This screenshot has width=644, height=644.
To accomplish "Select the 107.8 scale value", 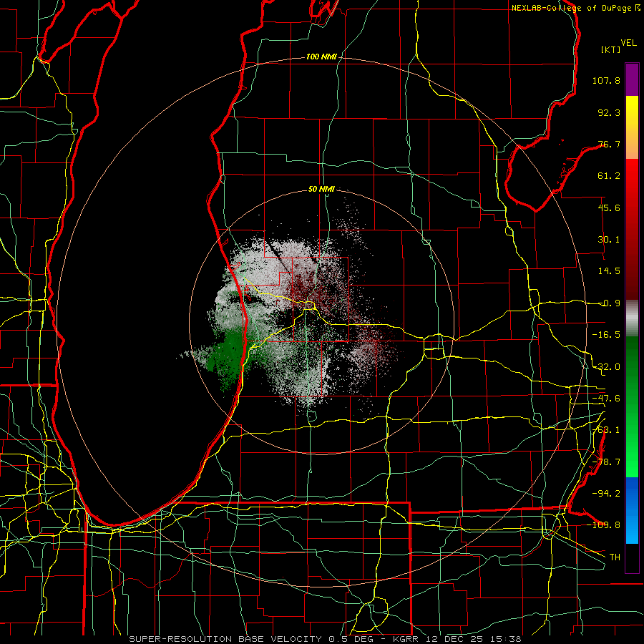I will [x=606, y=80].
